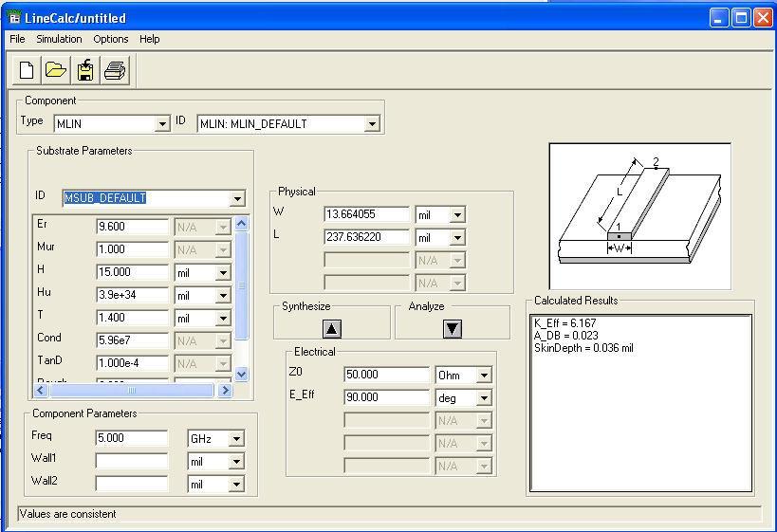The width and height of the screenshot is (777, 532).
Task: Click the L field 237.636220
Action: pyautogui.click(x=367, y=237)
